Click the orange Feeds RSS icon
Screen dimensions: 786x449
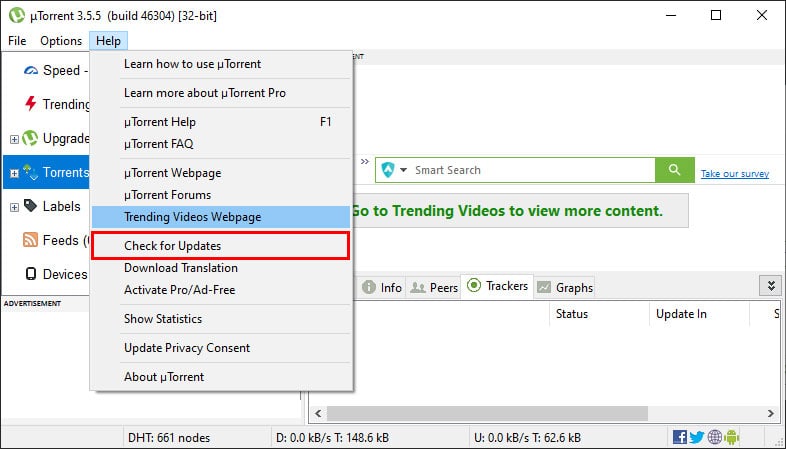point(30,240)
